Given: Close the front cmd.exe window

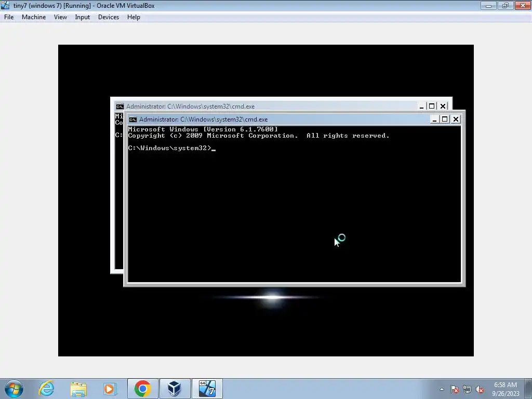Looking at the screenshot, I should (x=456, y=119).
